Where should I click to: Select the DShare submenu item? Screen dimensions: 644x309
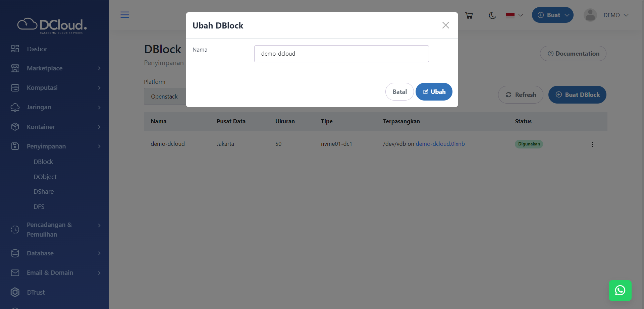coord(44,192)
